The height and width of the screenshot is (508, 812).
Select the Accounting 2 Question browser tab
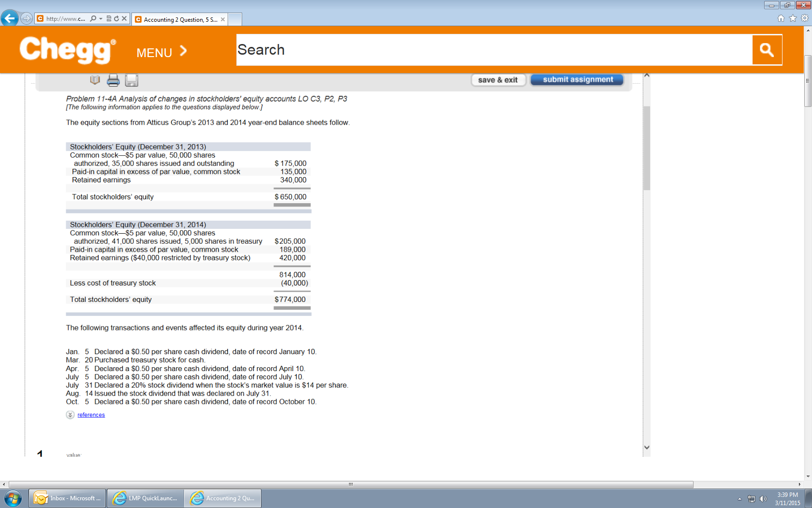click(179, 19)
